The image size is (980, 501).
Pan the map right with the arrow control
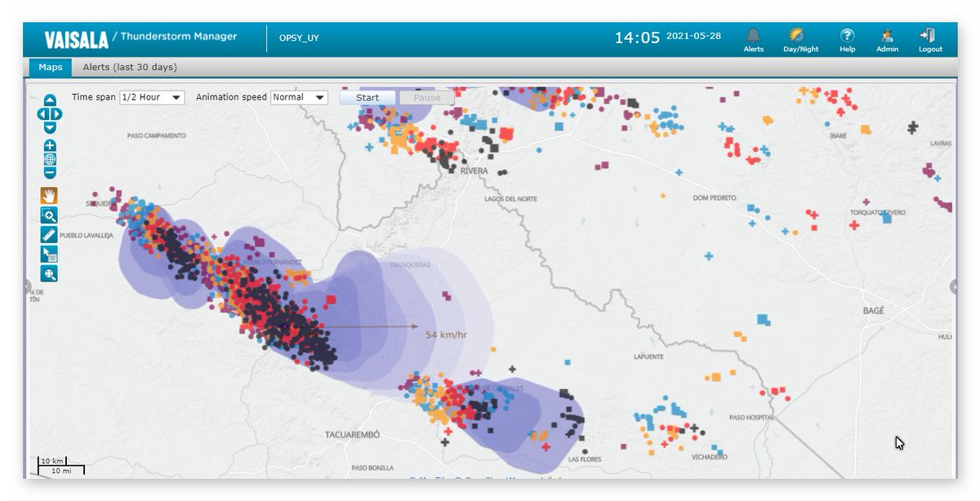[x=58, y=113]
